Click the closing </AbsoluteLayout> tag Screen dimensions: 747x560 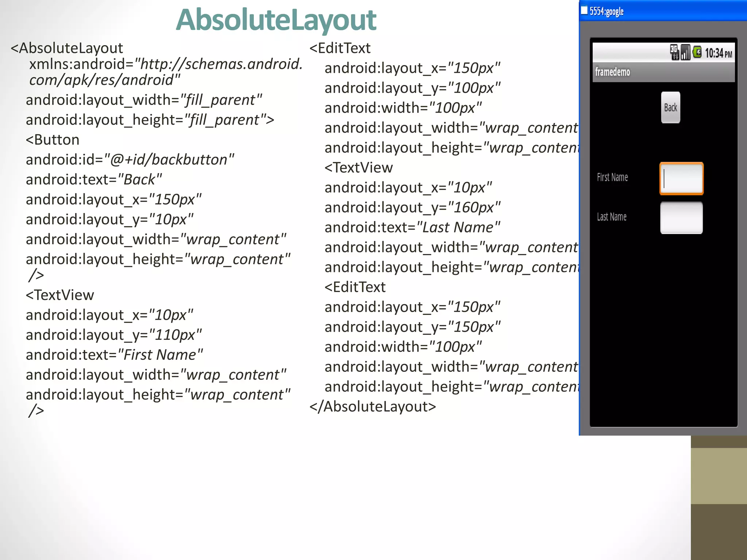372,407
